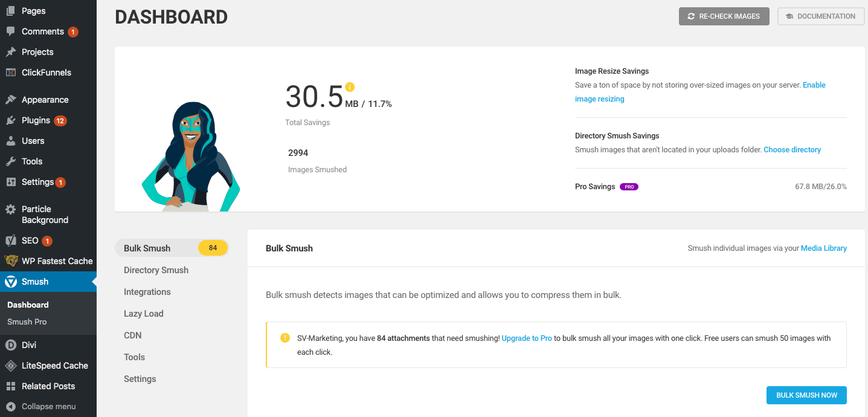Click the yellow info icon beside 30.5
This screenshot has width=868, height=417.
pyautogui.click(x=350, y=87)
